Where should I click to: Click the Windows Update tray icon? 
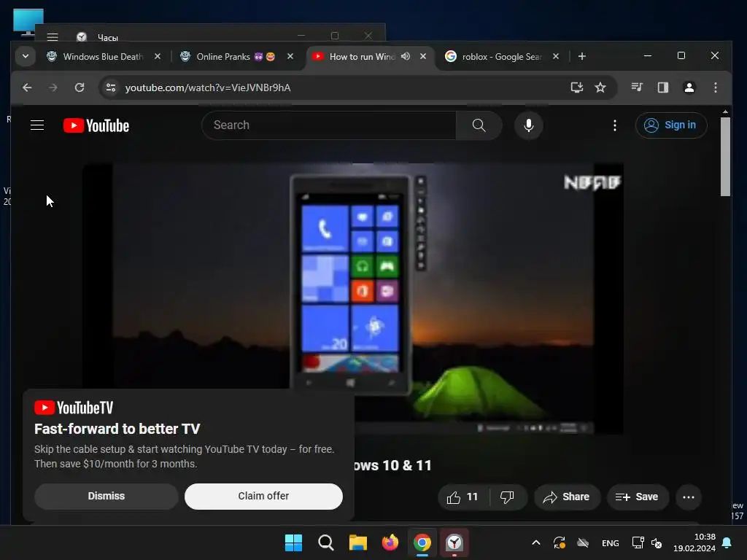point(560,542)
